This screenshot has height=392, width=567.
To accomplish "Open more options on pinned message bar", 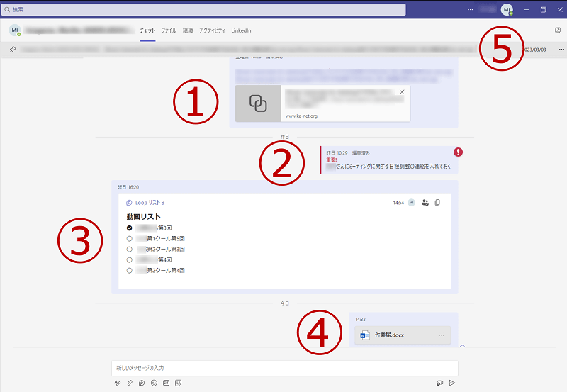I will point(561,49).
